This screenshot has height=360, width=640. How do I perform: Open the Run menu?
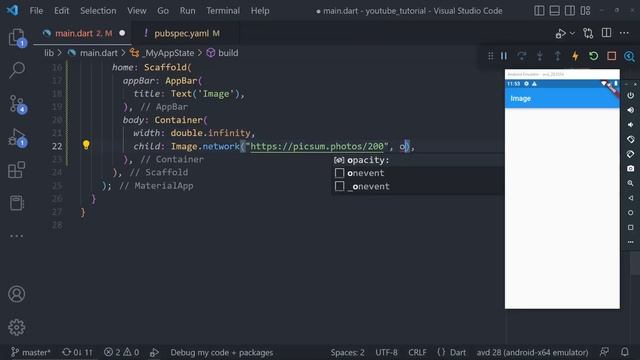187,11
